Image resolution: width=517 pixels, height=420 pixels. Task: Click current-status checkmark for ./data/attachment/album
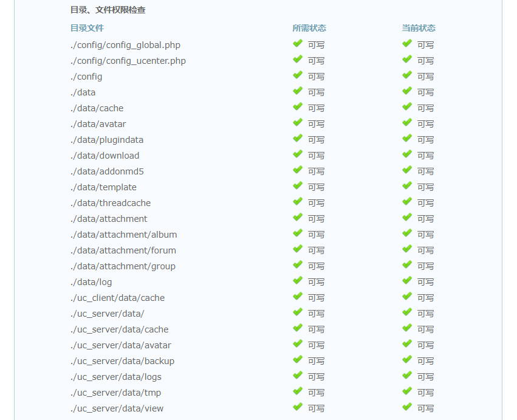pyautogui.click(x=407, y=233)
